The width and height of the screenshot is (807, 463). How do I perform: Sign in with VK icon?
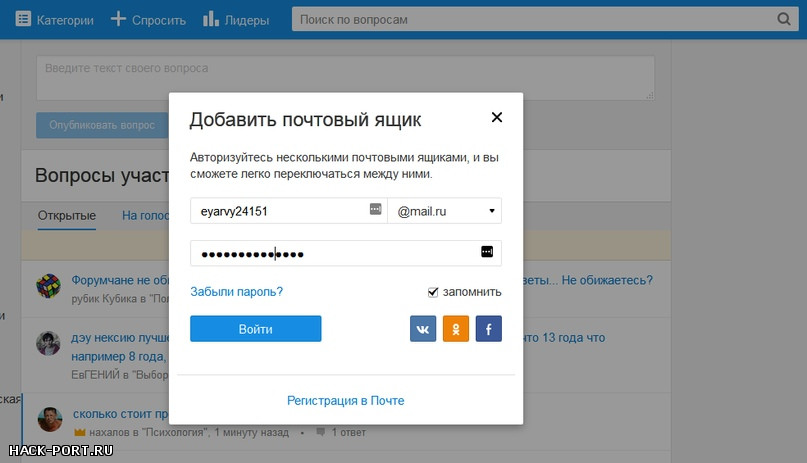coord(423,329)
